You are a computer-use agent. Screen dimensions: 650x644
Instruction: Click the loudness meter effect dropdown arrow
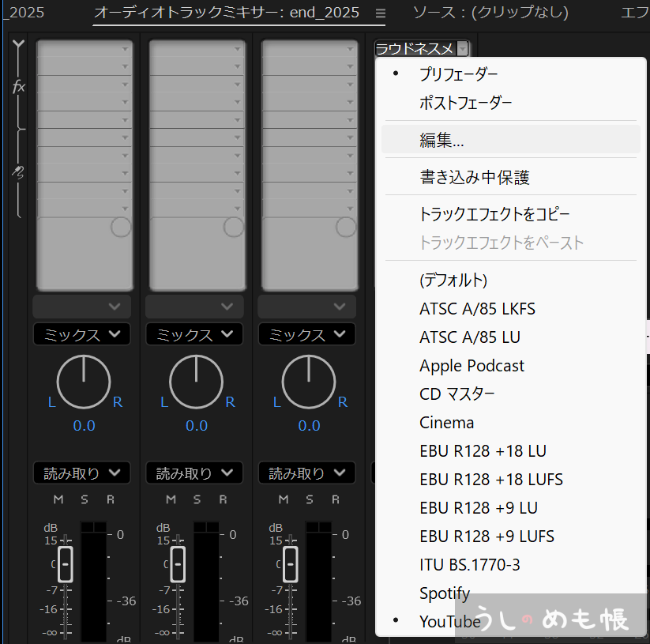[463, 49]
